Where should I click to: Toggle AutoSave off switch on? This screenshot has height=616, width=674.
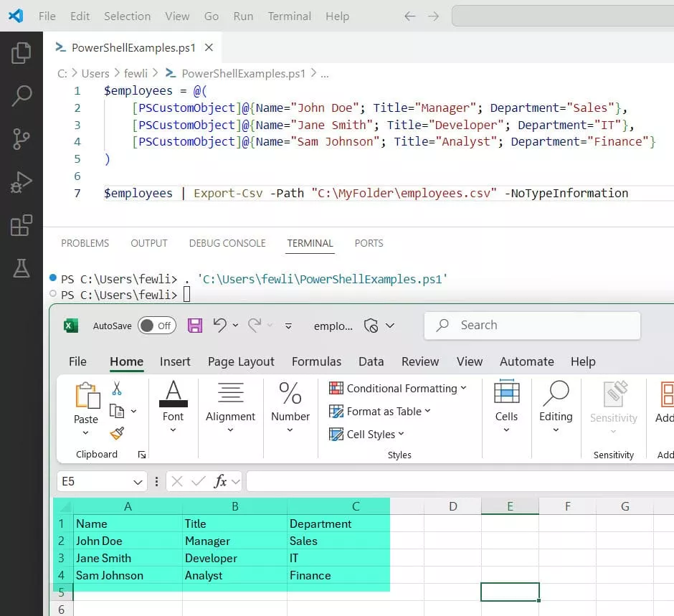click(x=156, y=325)
